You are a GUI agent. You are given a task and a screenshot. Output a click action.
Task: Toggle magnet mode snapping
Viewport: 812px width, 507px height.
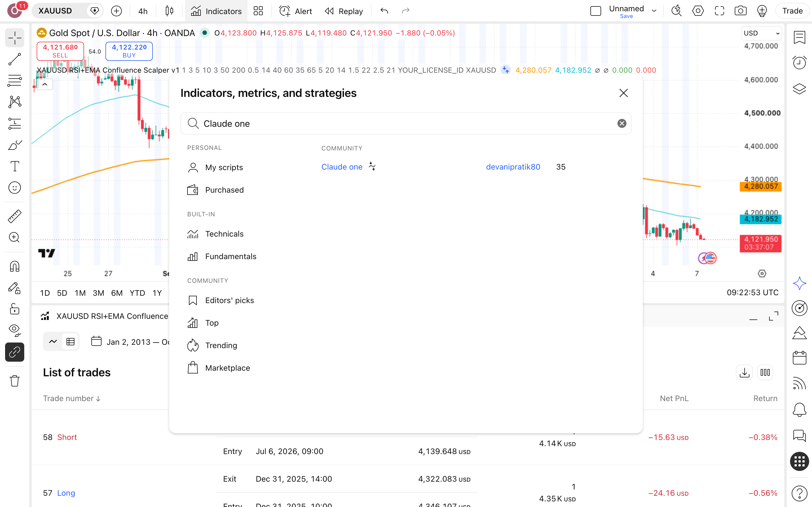14,266
